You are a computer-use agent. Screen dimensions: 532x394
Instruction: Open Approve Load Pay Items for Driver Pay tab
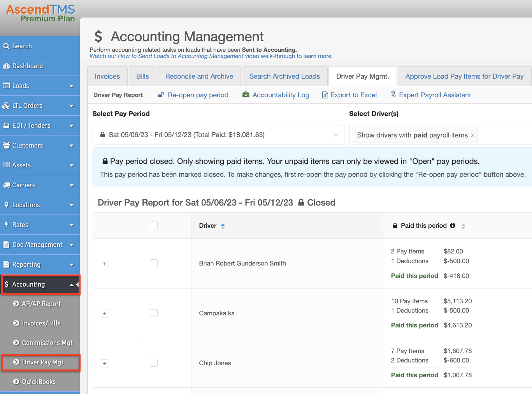[x=464, y=76]
